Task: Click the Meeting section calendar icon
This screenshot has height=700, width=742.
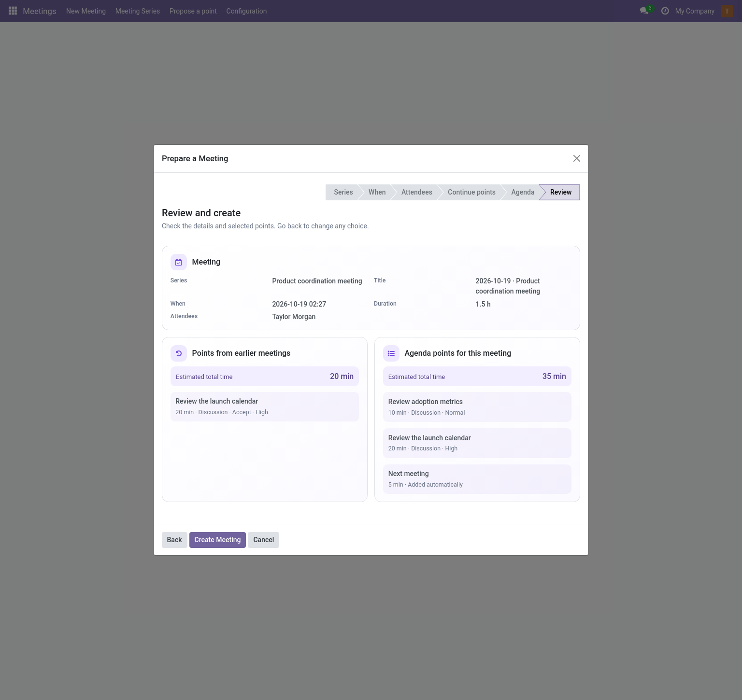Action: click(x=179, y=262)
